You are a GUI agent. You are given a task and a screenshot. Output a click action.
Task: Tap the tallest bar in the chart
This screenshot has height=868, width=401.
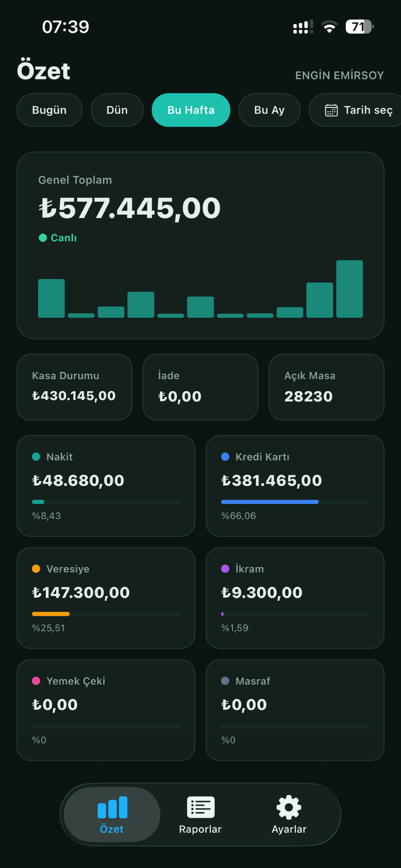pyautogui.click(x=349, y=289)
